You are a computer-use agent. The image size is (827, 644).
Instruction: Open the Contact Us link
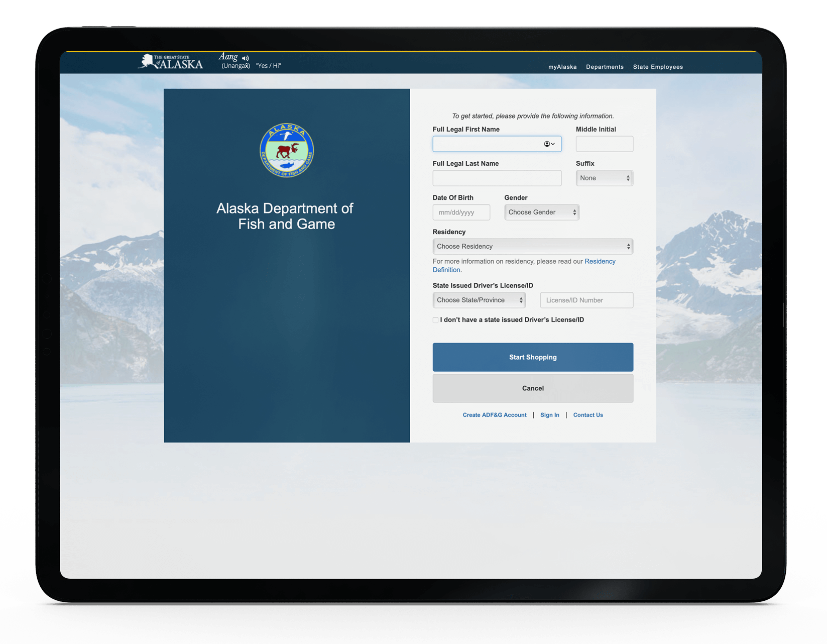[x=587, y=415]
